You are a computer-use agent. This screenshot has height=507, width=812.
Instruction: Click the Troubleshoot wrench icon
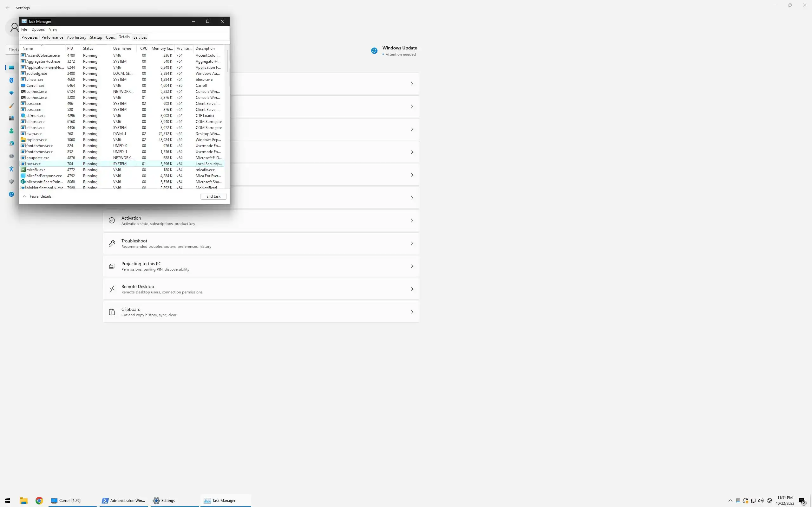click(112, 243)
